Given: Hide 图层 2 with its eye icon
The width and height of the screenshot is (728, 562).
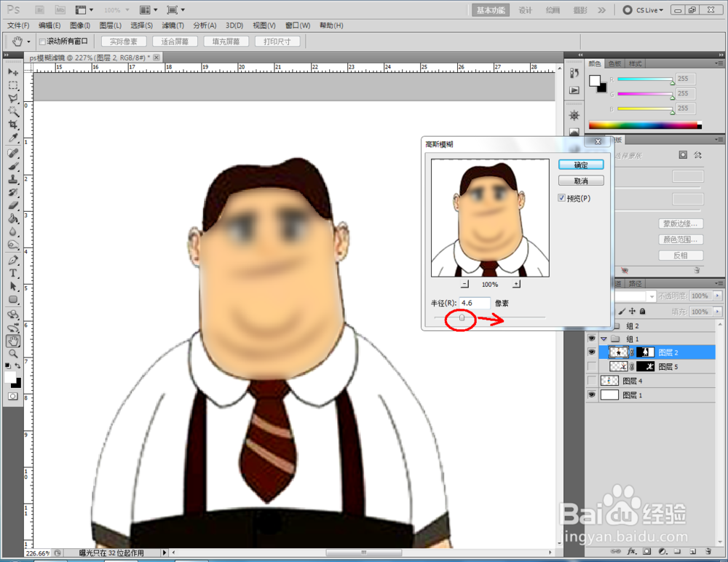Looking at the screenshot, I should tap(591, 352).
